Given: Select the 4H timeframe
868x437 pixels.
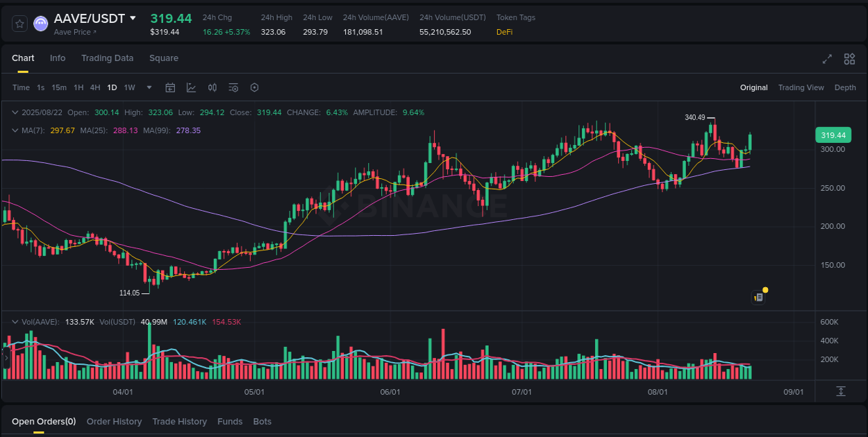Looking at the screenshot, I should coord(94,87).
